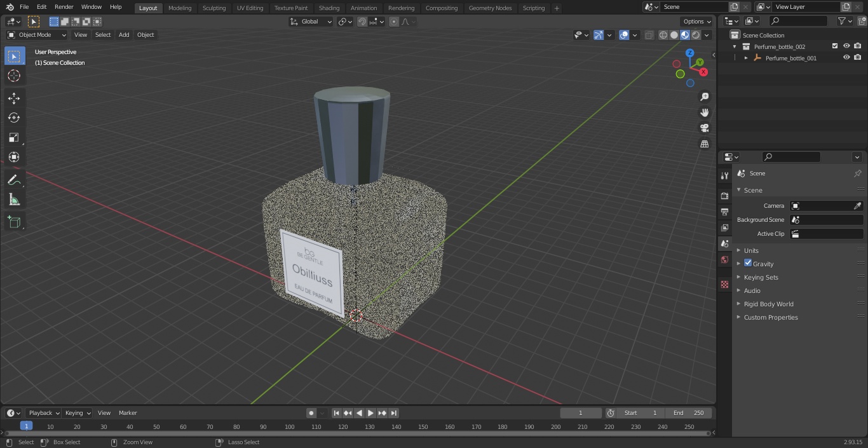Click the Camera field eyedropper icon
Screen dimensions: 868x448
coord(857,206)
